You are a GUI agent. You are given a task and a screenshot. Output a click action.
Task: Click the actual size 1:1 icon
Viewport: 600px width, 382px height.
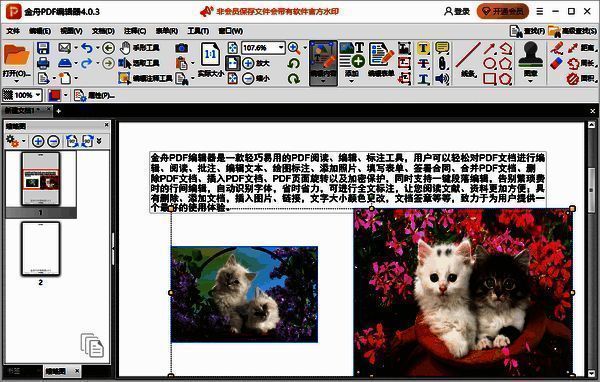coord(210,55)
